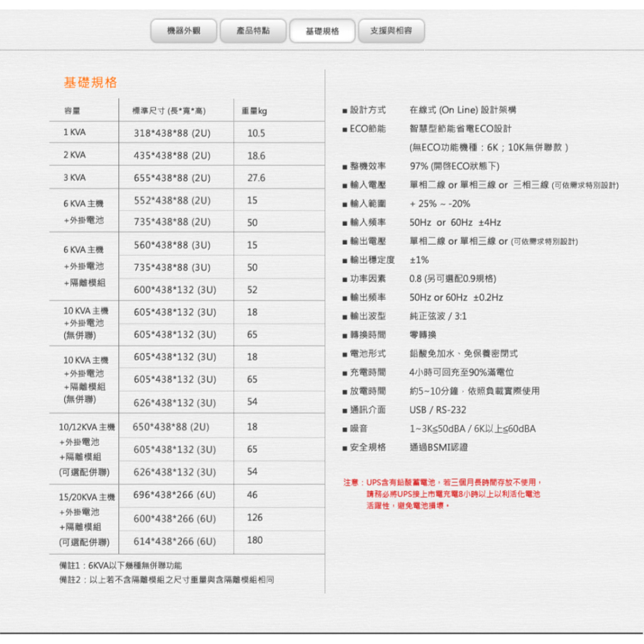The image size is (644, 644).
Task: Click the 27.6 weight value
Action: click(x=256, y=178)
